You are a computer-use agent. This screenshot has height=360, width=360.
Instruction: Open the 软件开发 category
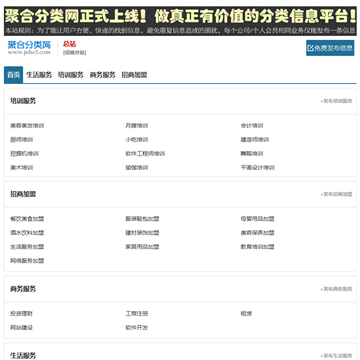click(x=137, y=328)
